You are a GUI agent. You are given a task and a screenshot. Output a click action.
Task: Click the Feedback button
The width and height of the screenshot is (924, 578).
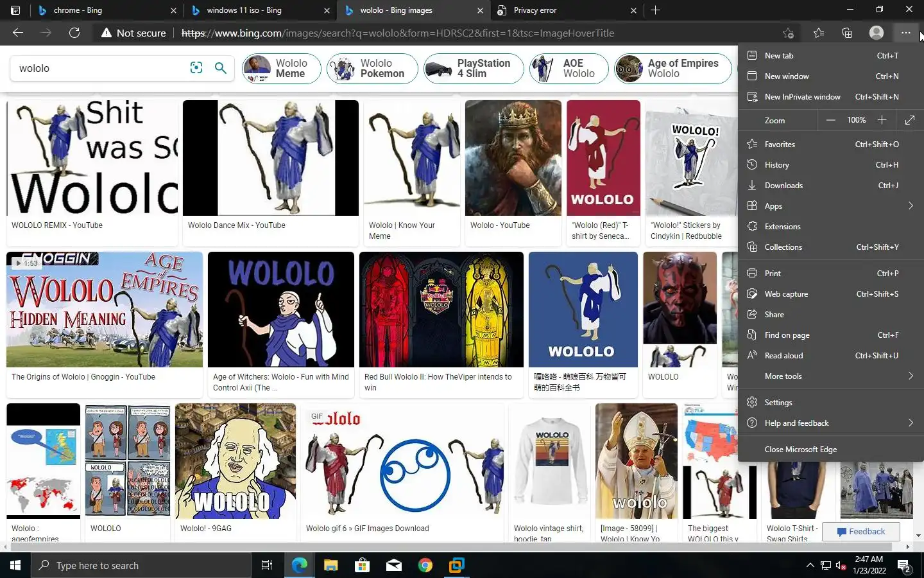pyautogui.click(x=860, y=532)
